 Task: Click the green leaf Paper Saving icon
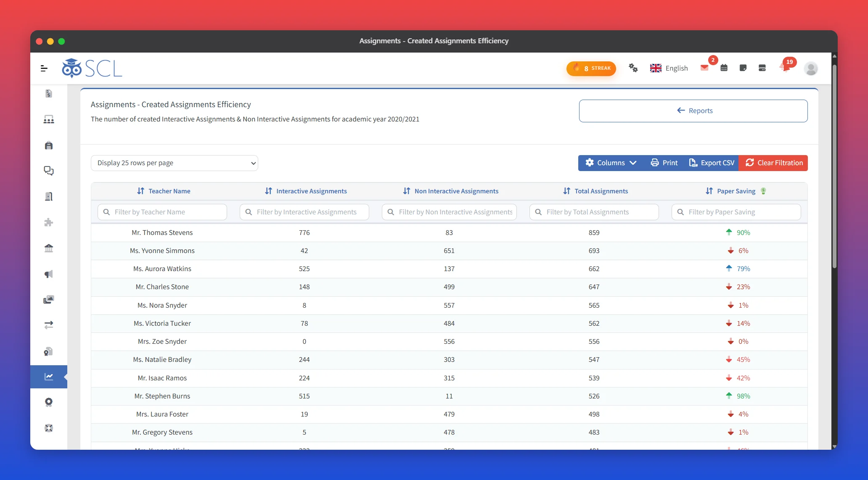[763, 191]
